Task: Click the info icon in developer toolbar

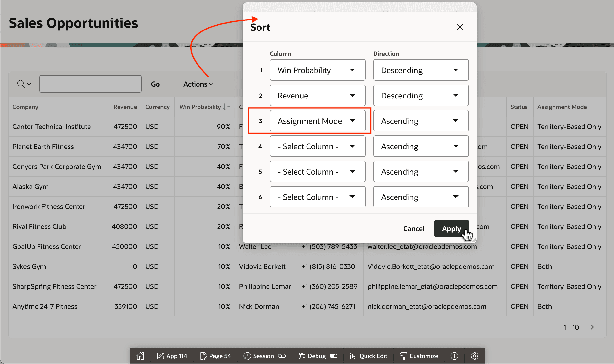Action: (x=454, y=356)
